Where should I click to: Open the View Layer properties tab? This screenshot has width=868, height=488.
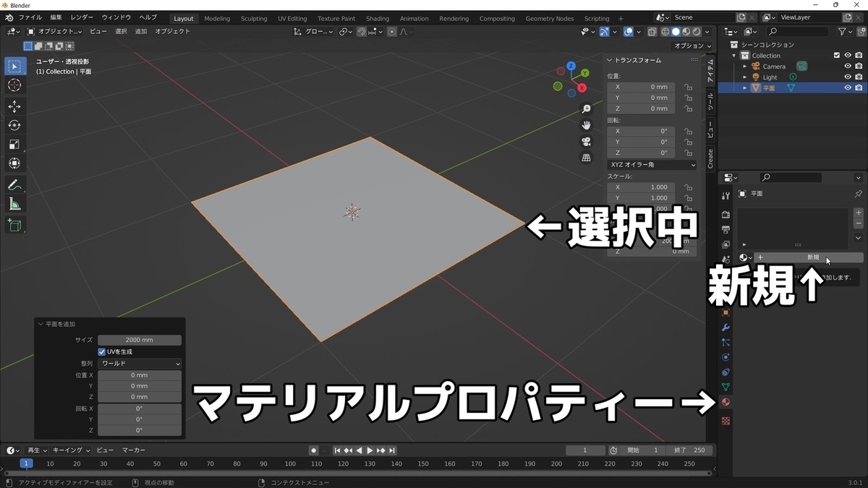pos(726,244)
